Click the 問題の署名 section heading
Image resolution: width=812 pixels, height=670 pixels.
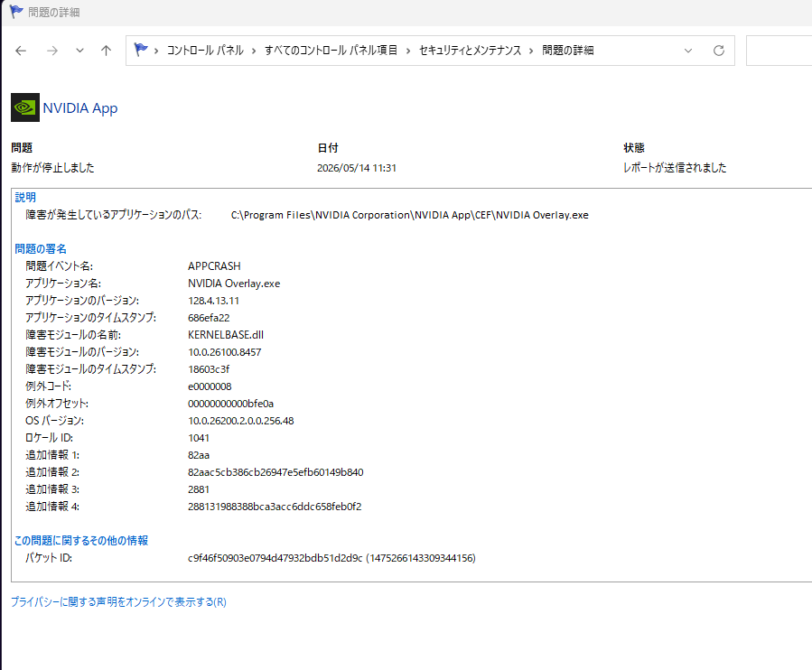click(x=41, y=249)
